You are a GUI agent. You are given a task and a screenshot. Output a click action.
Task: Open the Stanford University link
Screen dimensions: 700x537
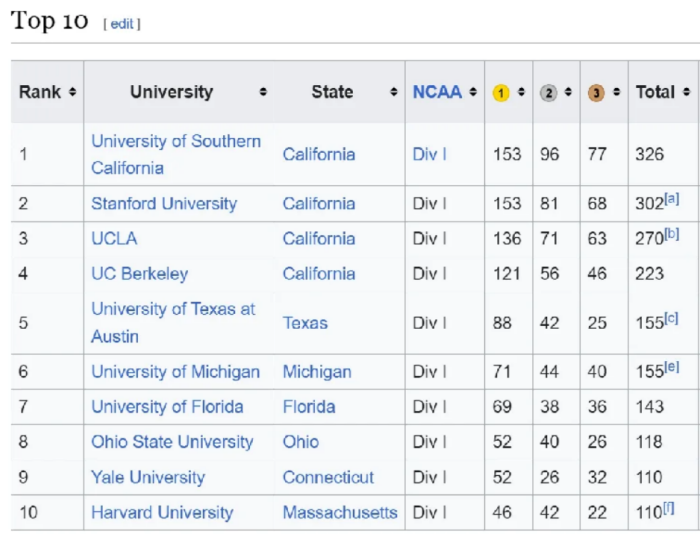(164, 203)
